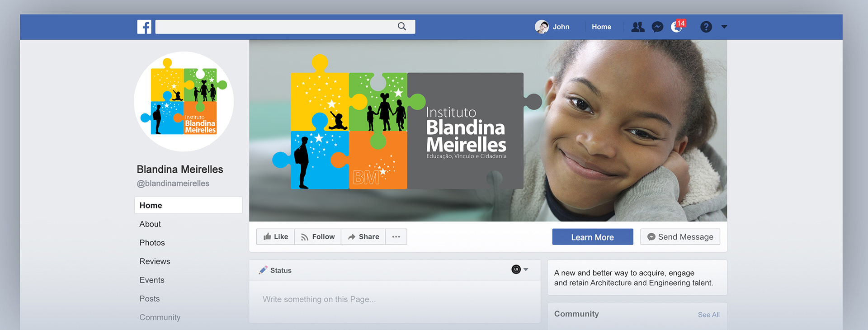Open the friend requests icon

coord(638,27)
